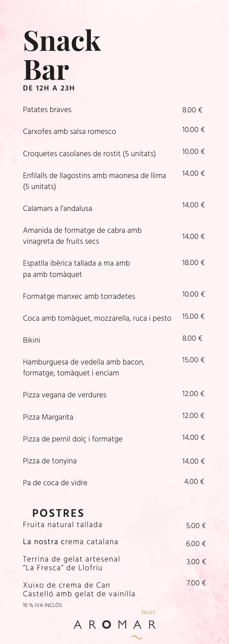Image resolution: width=229 pixels, height=644 pixels.
Task: Select Pizza de tonyina
Action: (50, 461)
